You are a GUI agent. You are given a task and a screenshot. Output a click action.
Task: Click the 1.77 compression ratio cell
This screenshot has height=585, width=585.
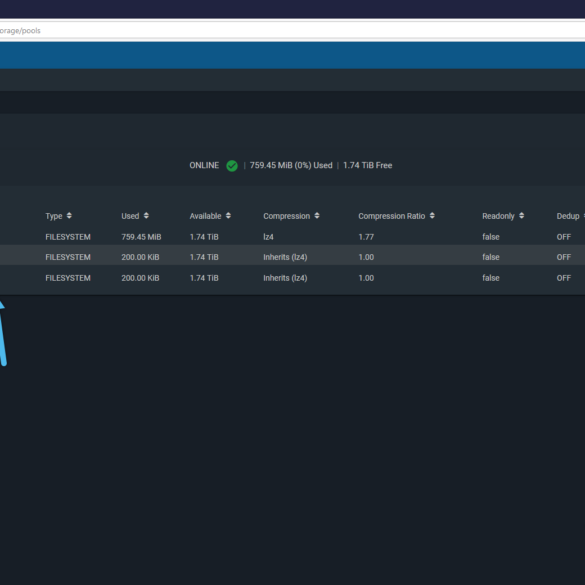click(x=366, y=237)
